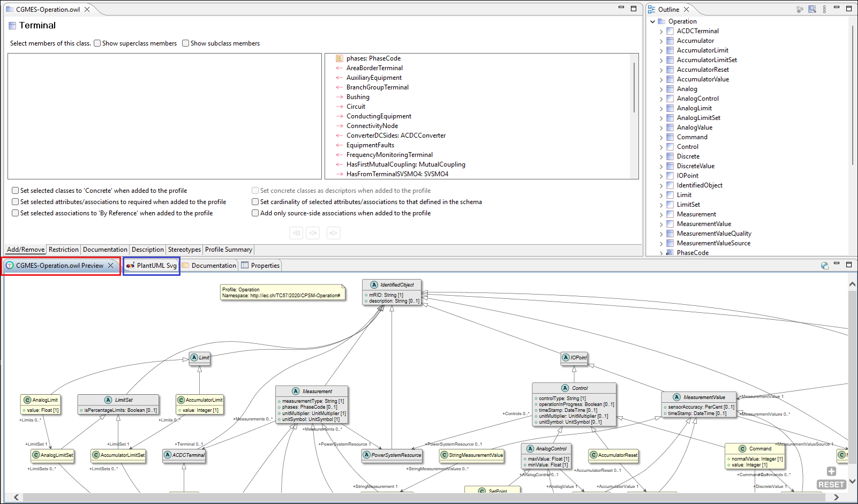
Task: Switch to the Restriction tab
Action: click(64, 250)
